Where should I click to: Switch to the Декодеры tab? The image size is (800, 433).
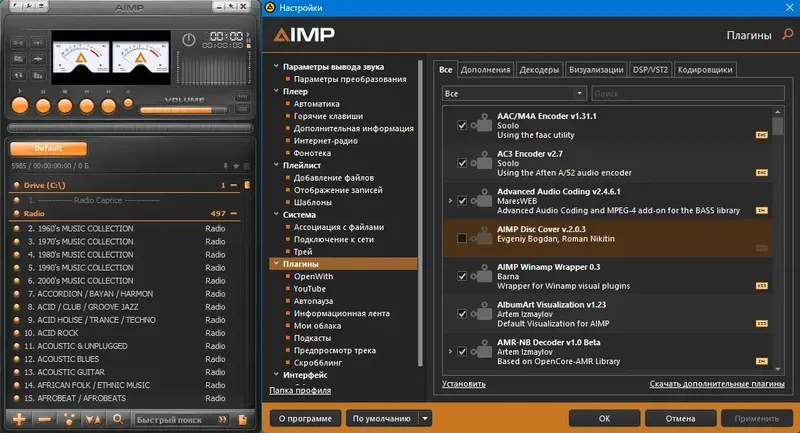pyautogui.click(x=539, y=70)
